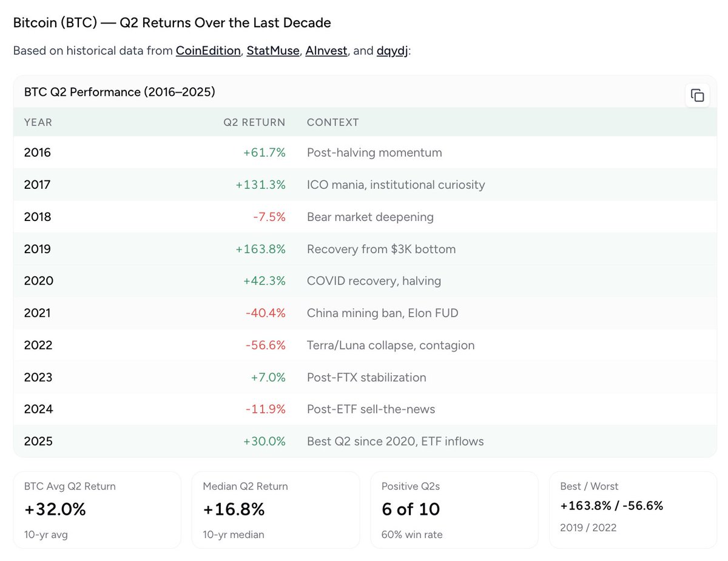The height and width of the screenshot is (561, 728).
Task: Click the '60% win rate' caption
Action: click(x=412, y=535)
